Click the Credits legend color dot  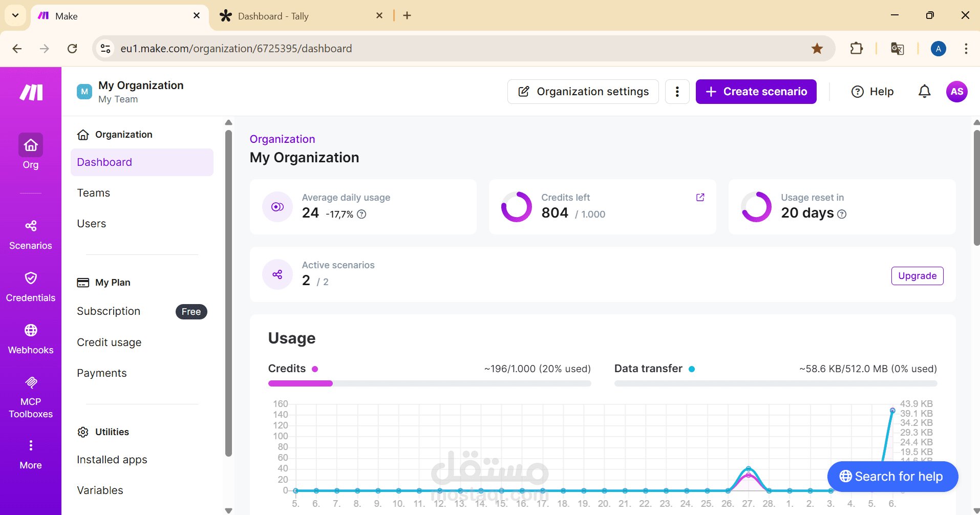[x=315, y=369]
